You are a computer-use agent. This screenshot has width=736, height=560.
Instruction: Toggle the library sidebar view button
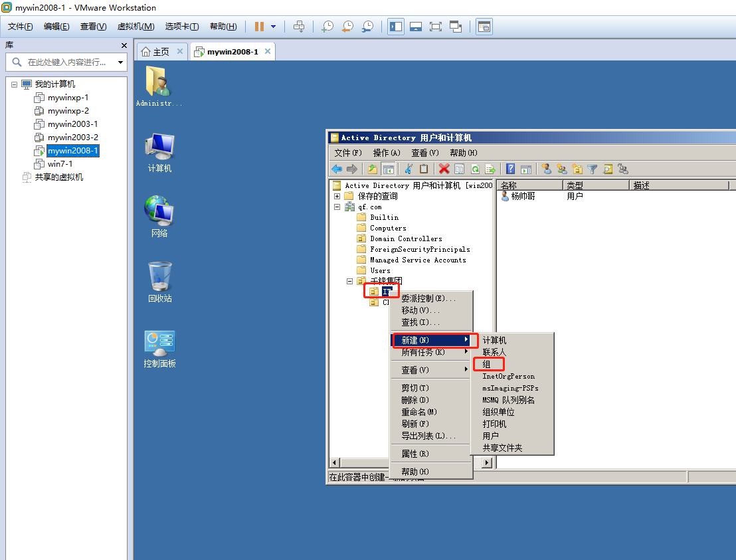[396, 27]
